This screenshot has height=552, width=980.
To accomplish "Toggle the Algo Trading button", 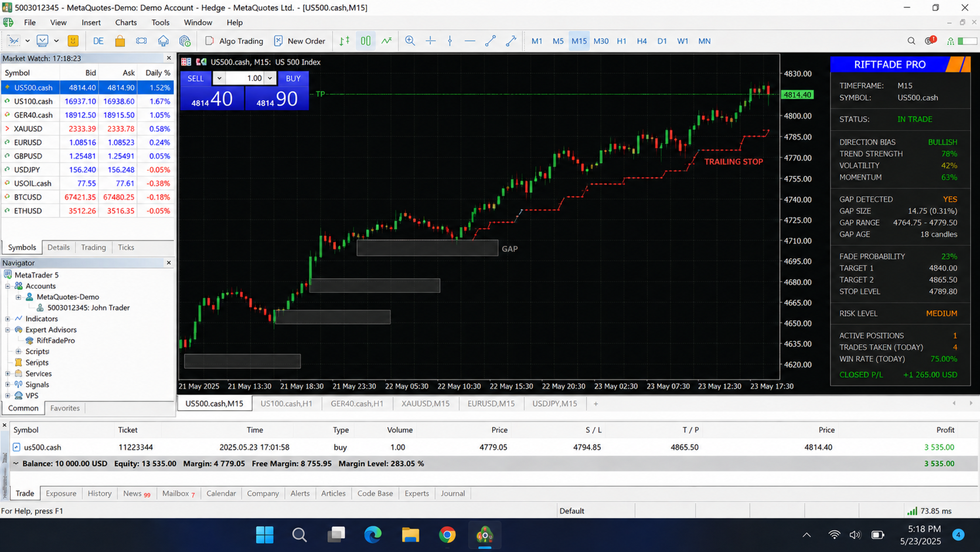I will tap(234, 41).
